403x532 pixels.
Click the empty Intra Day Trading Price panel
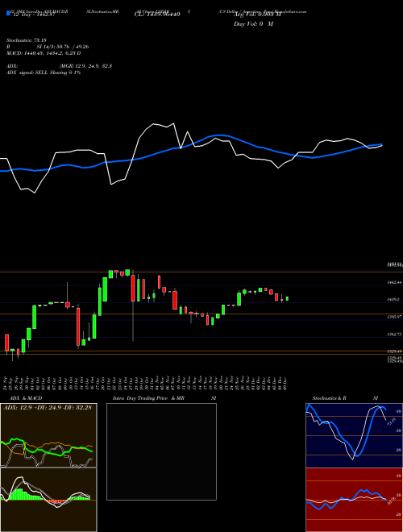161,451
